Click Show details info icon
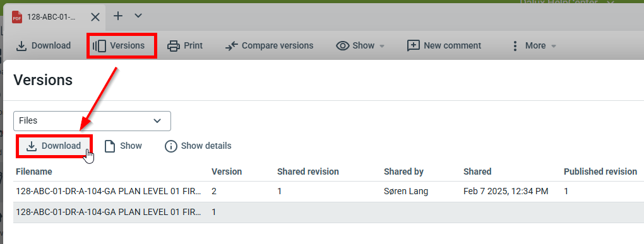This screenshot has width=644, height=244. tap(171, 146)
